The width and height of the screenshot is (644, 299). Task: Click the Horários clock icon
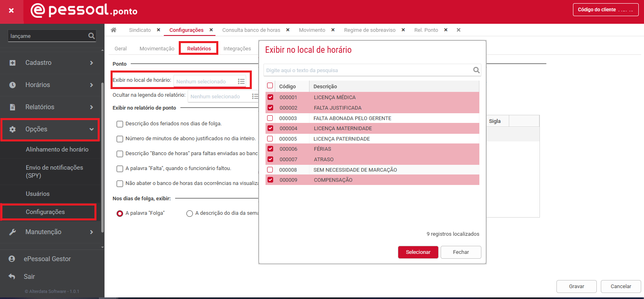(x=13, y=85)
